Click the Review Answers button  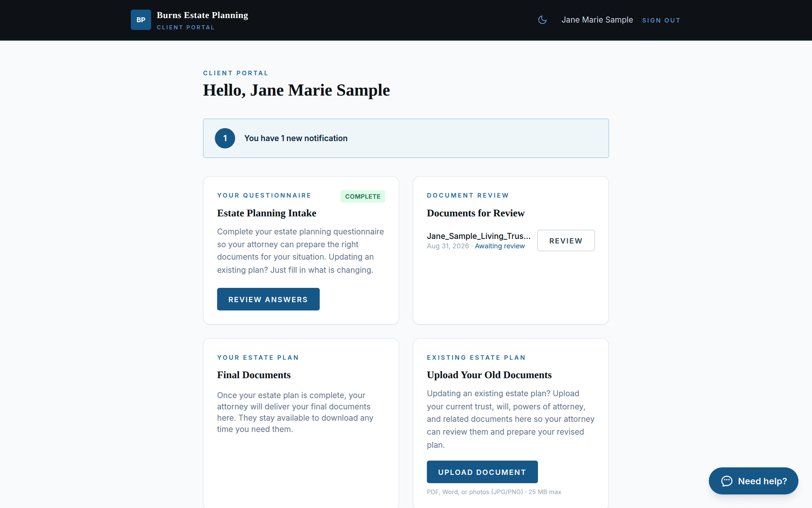268,299
